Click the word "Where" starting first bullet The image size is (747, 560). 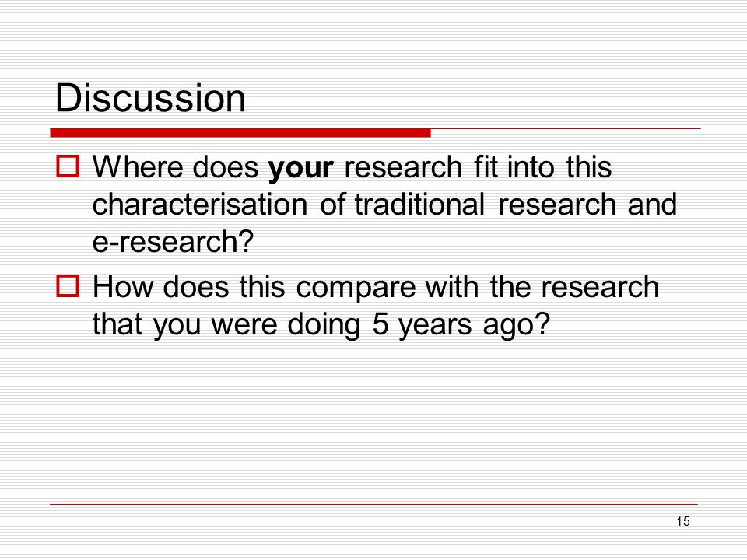[x=138, y=167]
